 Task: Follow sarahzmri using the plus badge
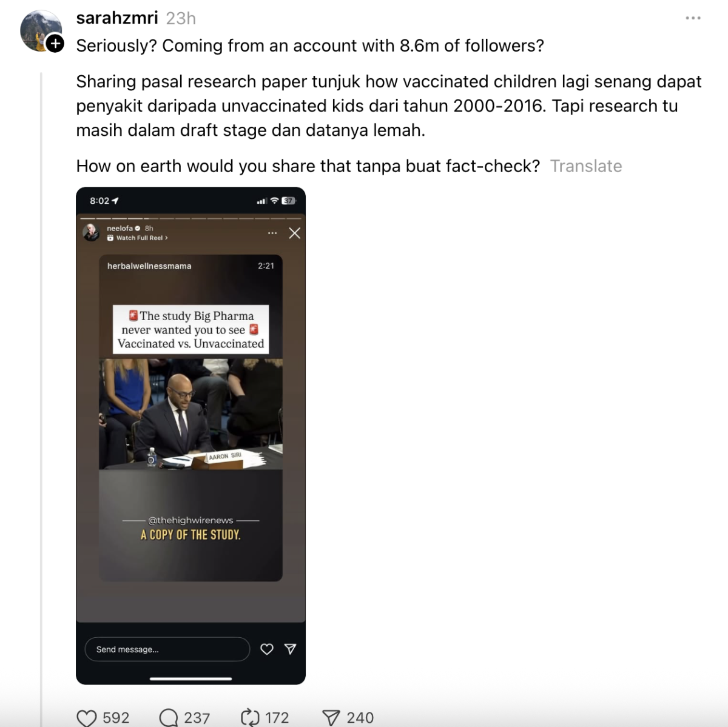55,44
